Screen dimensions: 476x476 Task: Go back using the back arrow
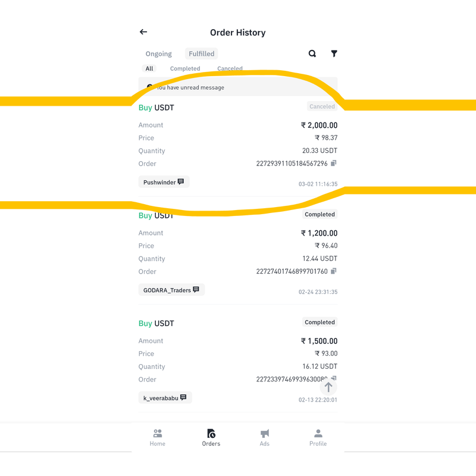click(x=143, y=32)
